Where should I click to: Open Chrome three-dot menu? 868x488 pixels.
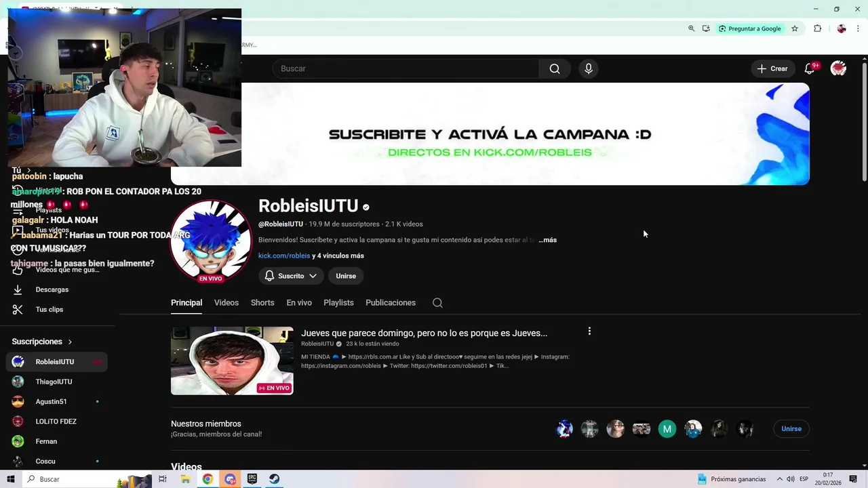(x=858, y=28)
